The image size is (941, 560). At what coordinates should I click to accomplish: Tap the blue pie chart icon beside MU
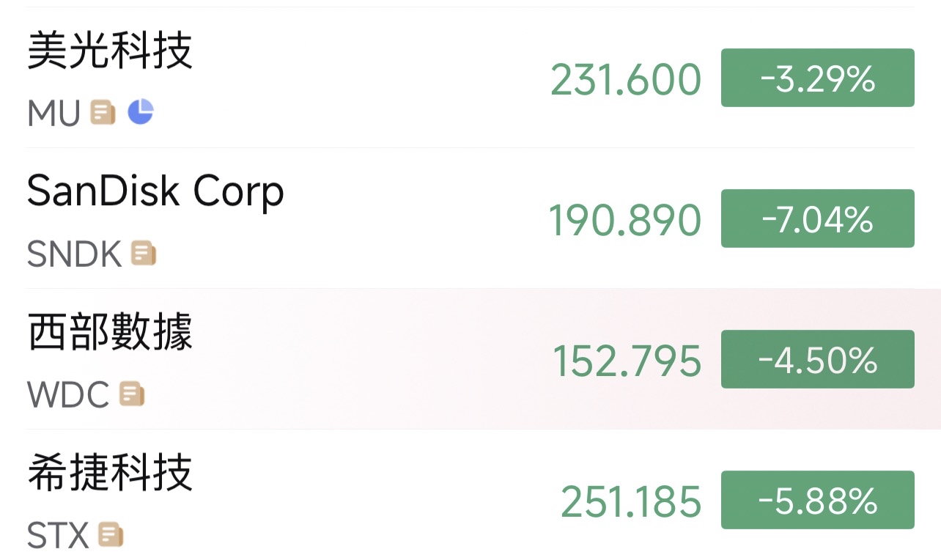tap(141, 112)
